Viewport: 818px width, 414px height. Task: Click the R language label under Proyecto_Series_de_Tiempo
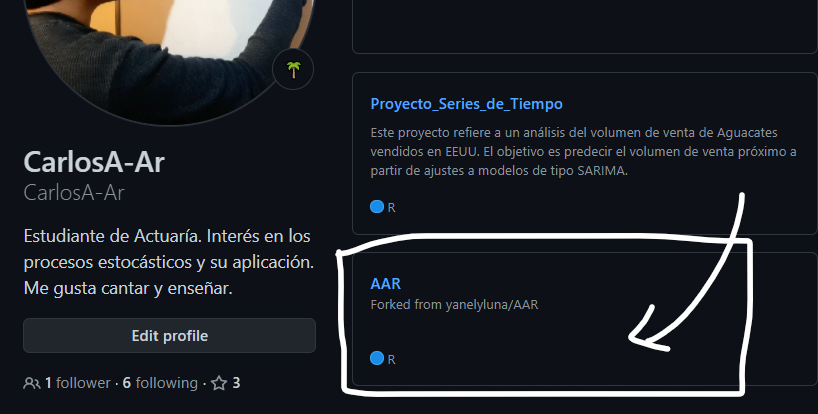[391, 208]
